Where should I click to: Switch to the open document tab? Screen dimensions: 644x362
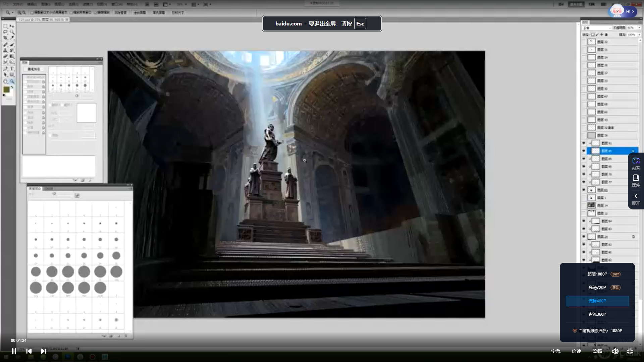(x=43, y=20)
